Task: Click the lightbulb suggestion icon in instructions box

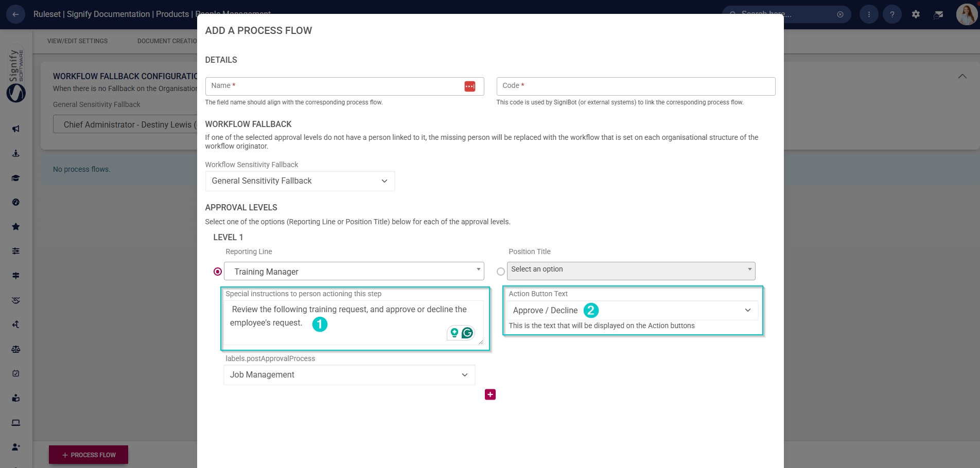Action: tap(454, 333)
